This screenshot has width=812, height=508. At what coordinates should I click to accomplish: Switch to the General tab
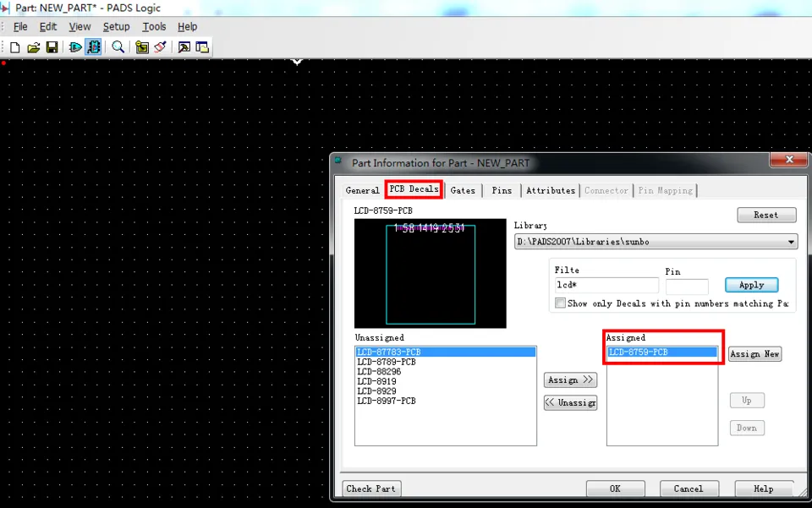pyautogui.click(x=362, y=190)
